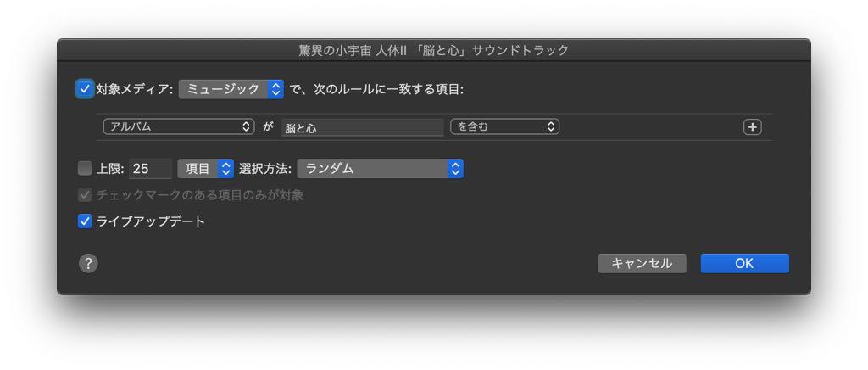The image size is (868, 370).
Task: Open the アルバム field selector dropdown
Action: pos(179,126)
